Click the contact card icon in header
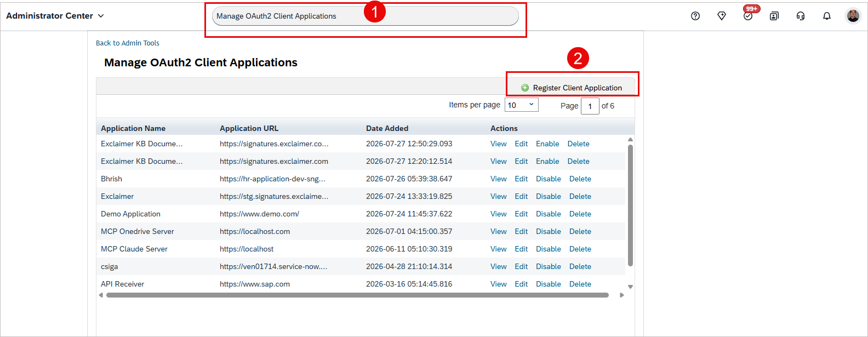Viewport: 868px width, 337px height. point(774,16)
